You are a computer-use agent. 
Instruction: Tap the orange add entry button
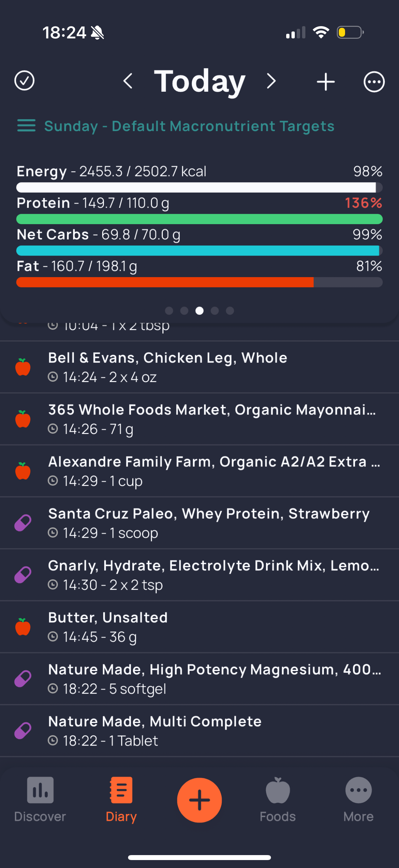199,799
